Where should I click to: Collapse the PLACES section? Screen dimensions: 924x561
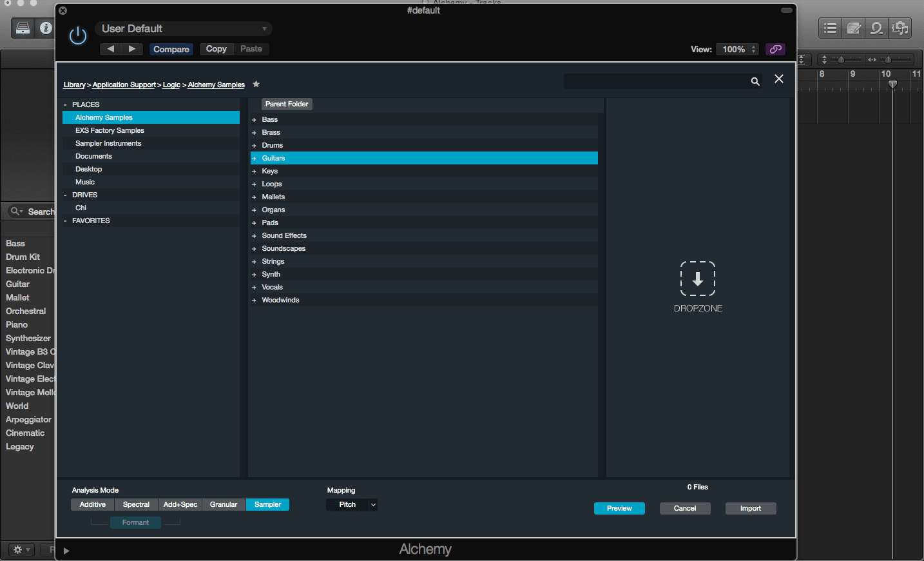pos(65,104)
